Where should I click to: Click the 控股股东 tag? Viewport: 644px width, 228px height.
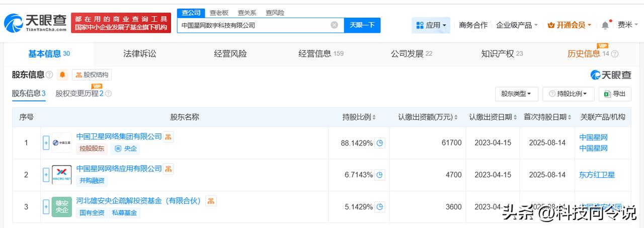coord(92,148)
